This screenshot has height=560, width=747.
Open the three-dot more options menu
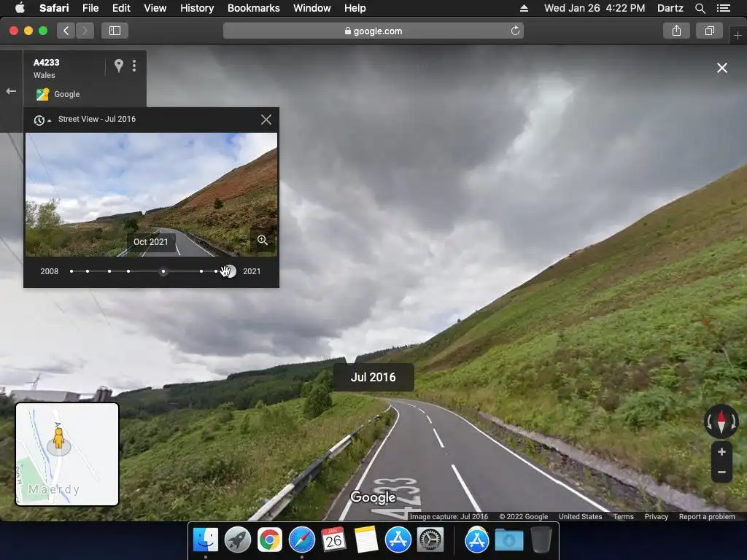(134, 66)
